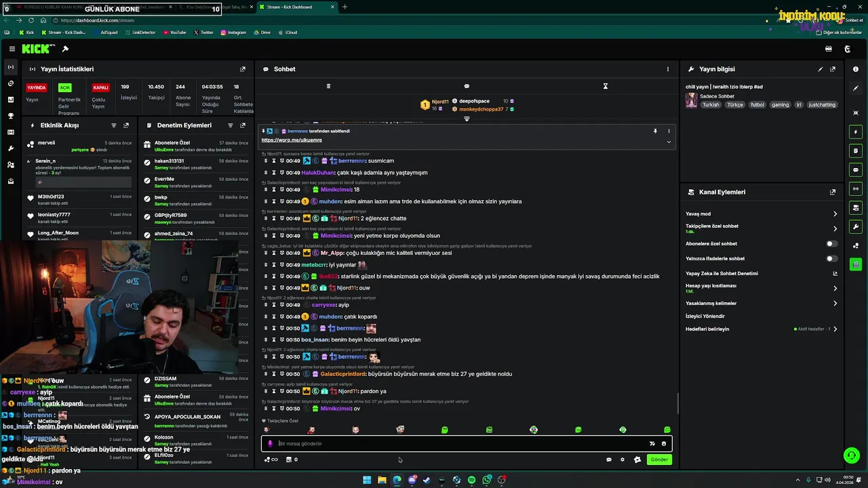Click the Kick logo

37,49
